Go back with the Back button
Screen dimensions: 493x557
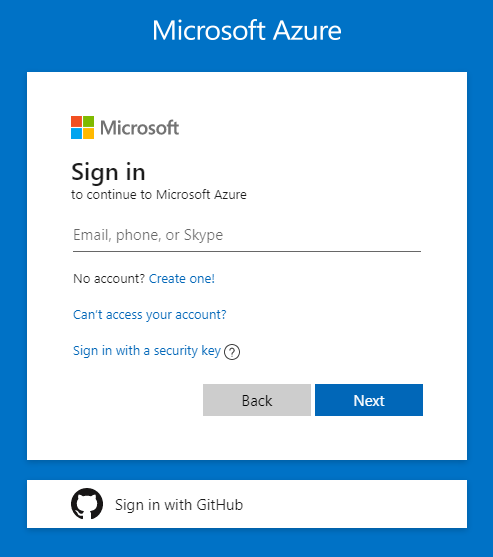coord(257,400)
